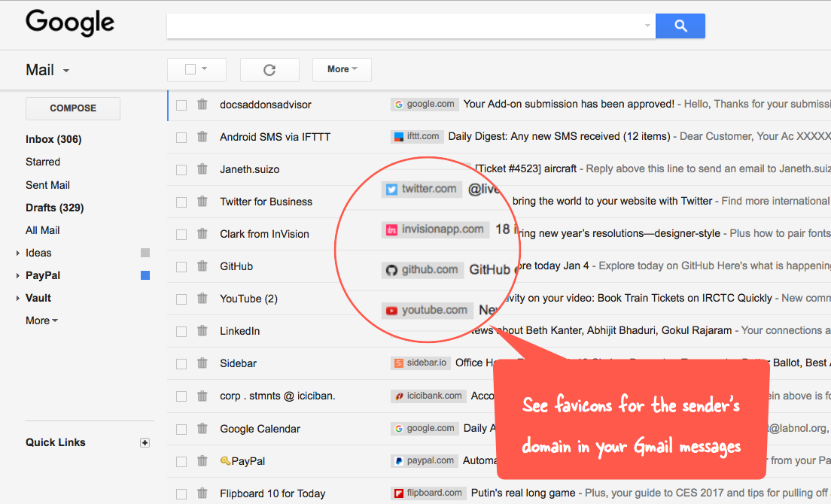Show search options dropdown arrow
This screenshot has width=831, height=504.
click(647, 26)
